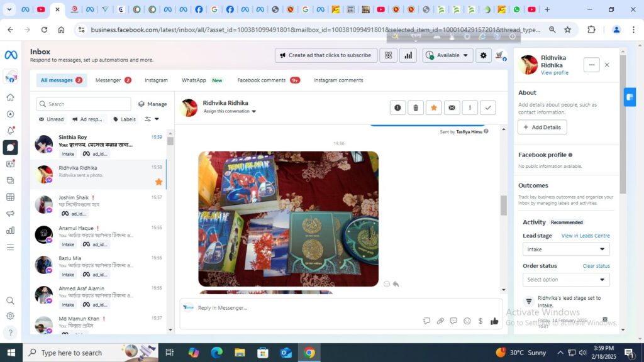Screen dimensions: 644x362
Task: Click the Search conversations field
Action: [84, 104]
